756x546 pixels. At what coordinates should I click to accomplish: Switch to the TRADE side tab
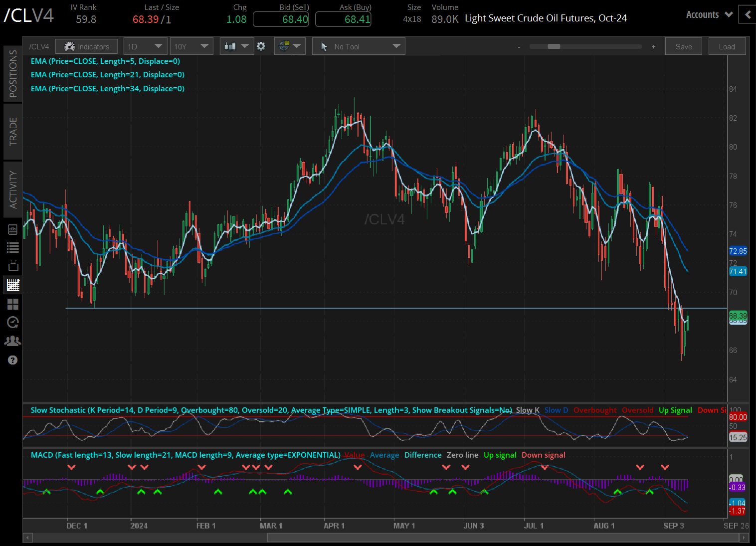pos(13,132)
